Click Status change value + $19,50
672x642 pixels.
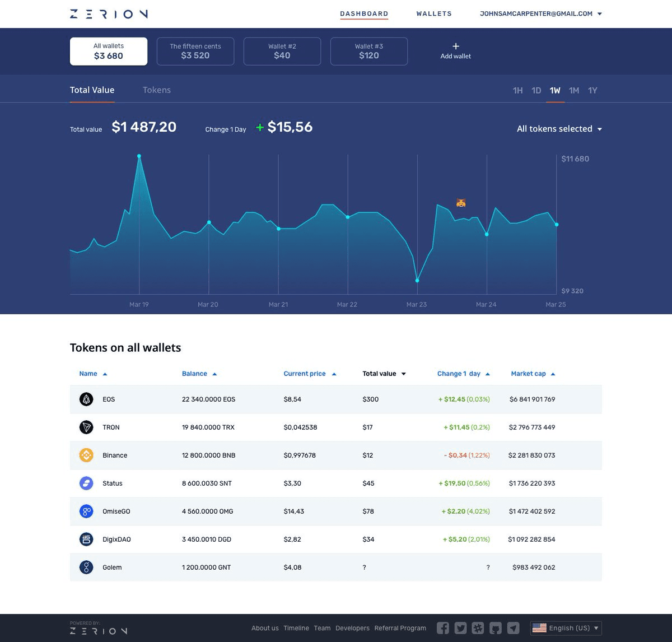click(452, 483)
